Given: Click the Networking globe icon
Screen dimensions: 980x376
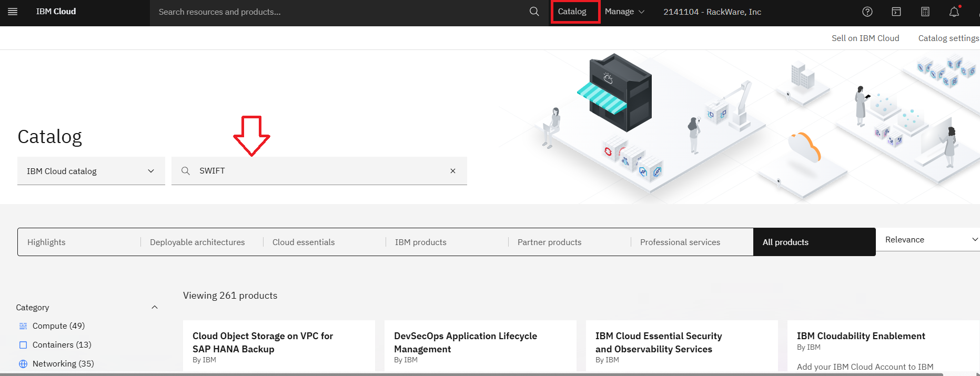Looking at the screenshot, I should click(x=23, y=364).
